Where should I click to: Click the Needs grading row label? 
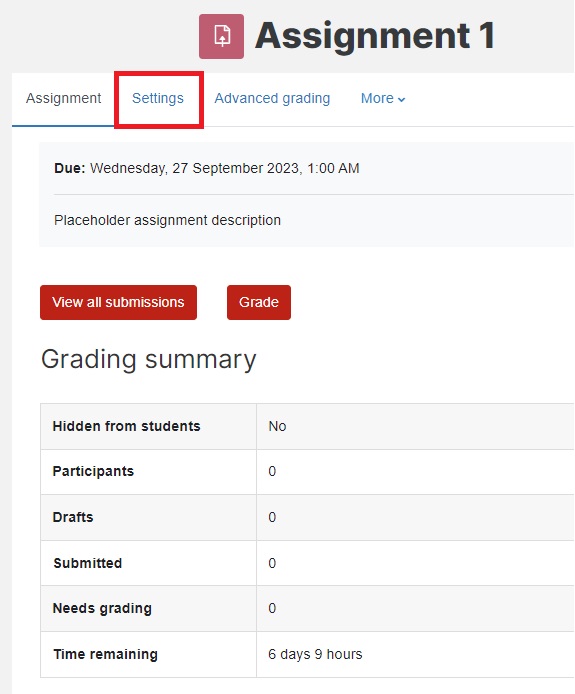(x=102, y=609)
